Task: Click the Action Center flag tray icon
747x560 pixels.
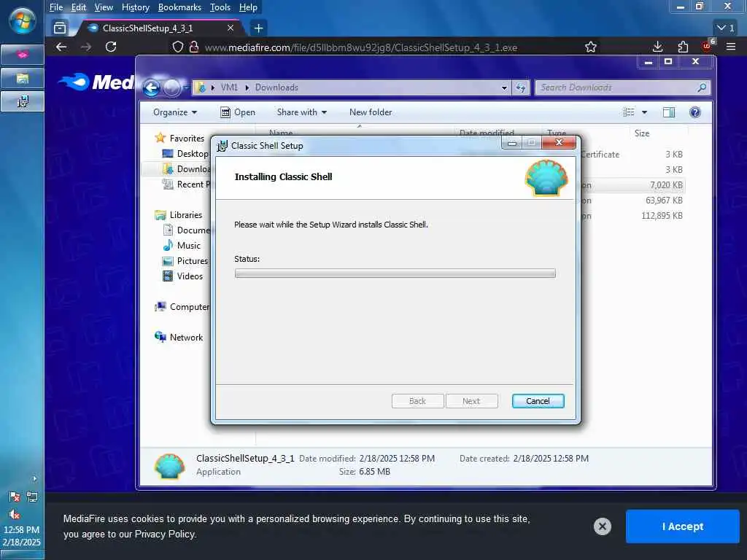Action: (15, 497)
